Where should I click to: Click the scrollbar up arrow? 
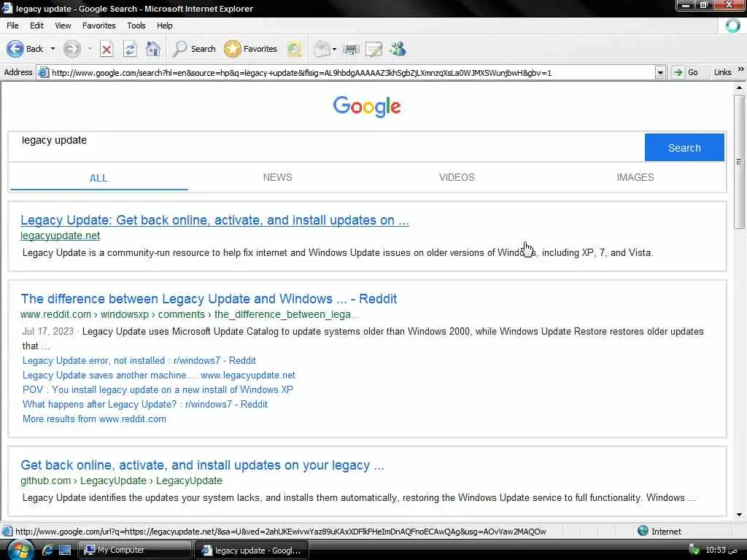tap(739, 87)
